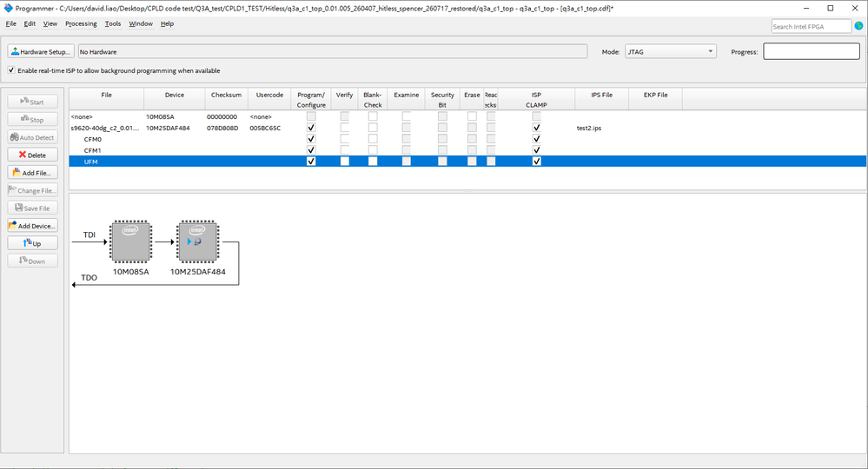Click the globe icon beside search
868x469 pixels.
click(x=858, y=26)
